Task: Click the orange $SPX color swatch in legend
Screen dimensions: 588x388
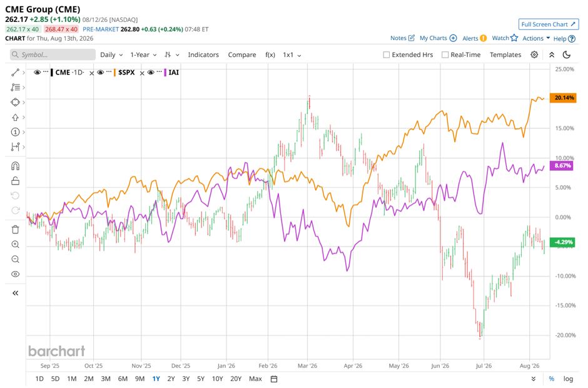Action: click(114, 73)
